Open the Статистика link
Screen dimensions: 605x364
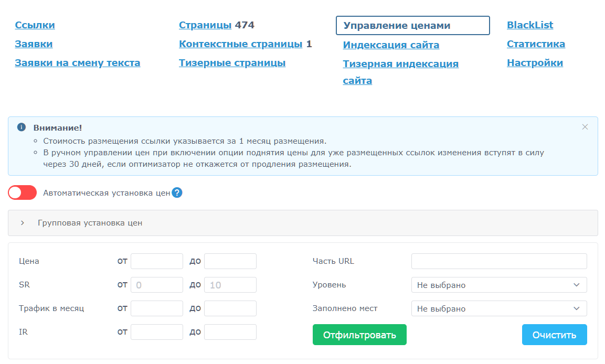coord(536,44)
